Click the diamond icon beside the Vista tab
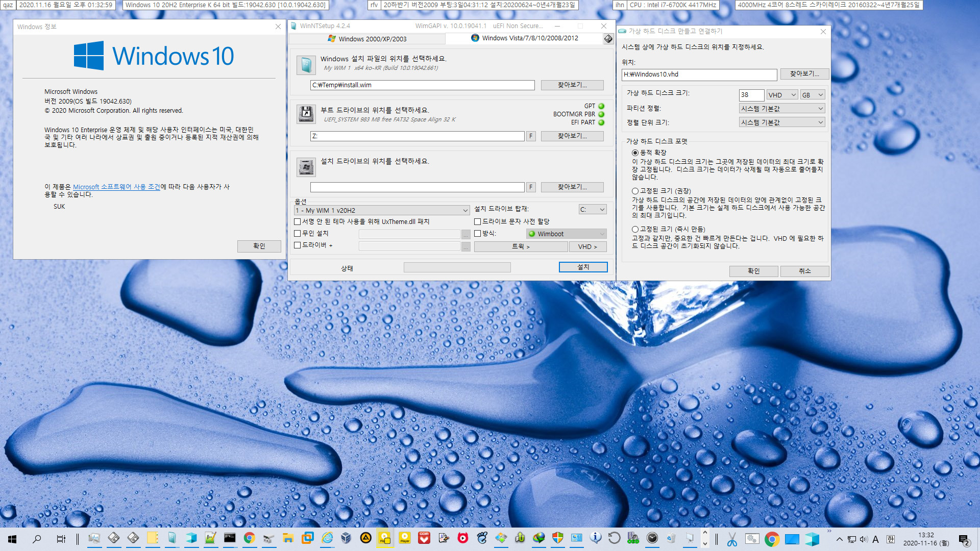980x551 pixels. pyautogui.click(x=608, y=39)
